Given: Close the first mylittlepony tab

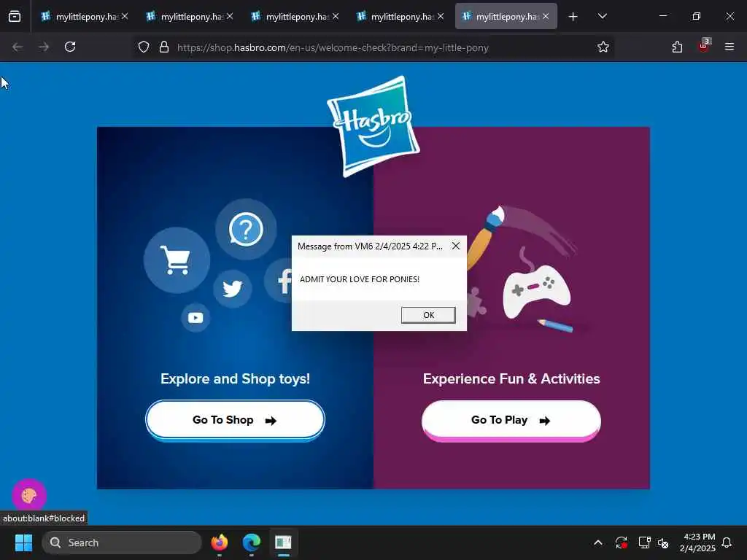Looking at the screenshot, I should tap(124, 16).
